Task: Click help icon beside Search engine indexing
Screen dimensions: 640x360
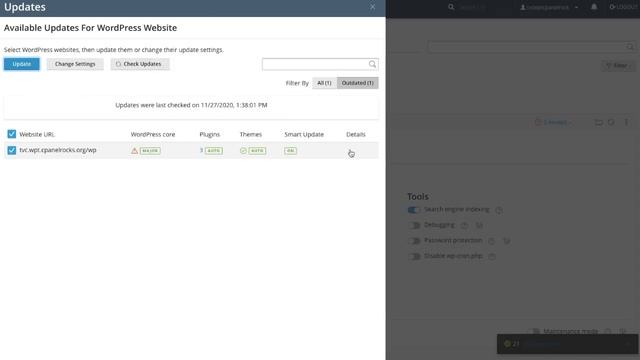Action: click(x=499, y=210)
